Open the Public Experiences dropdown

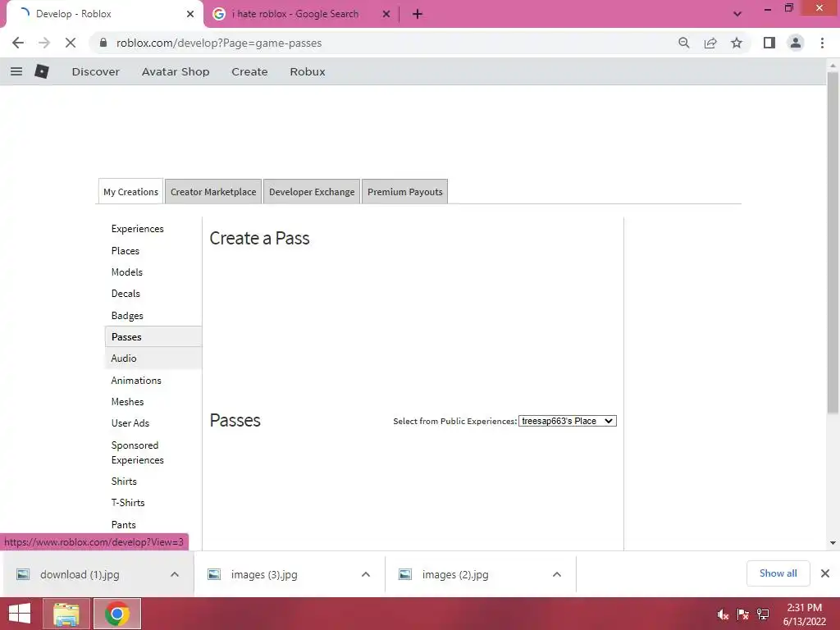pyautogui.click(x=568, y=421)
